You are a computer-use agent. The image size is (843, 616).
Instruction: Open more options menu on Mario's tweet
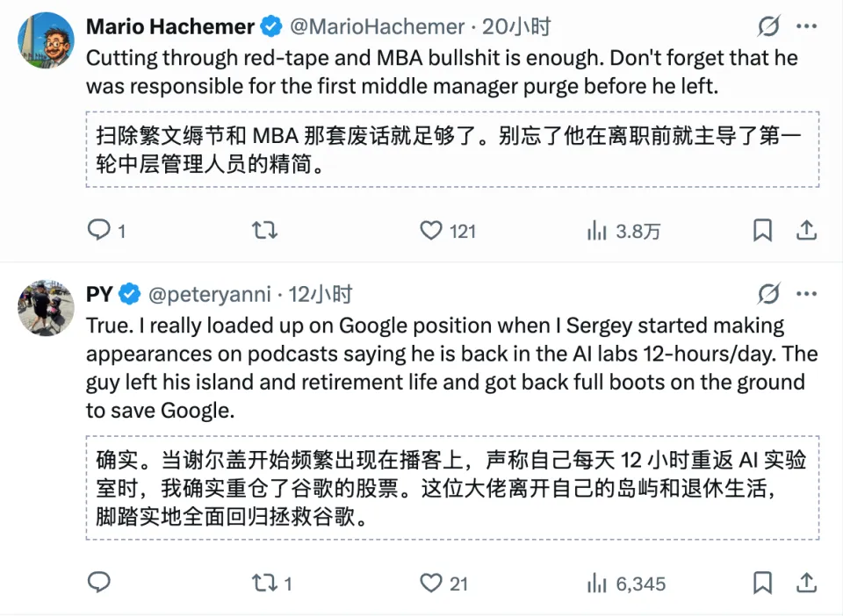tap(806, 27)
